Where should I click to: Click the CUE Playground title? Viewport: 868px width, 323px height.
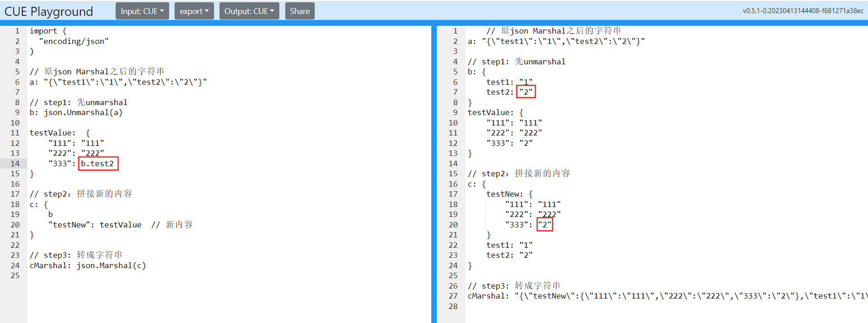pos(49,11)
